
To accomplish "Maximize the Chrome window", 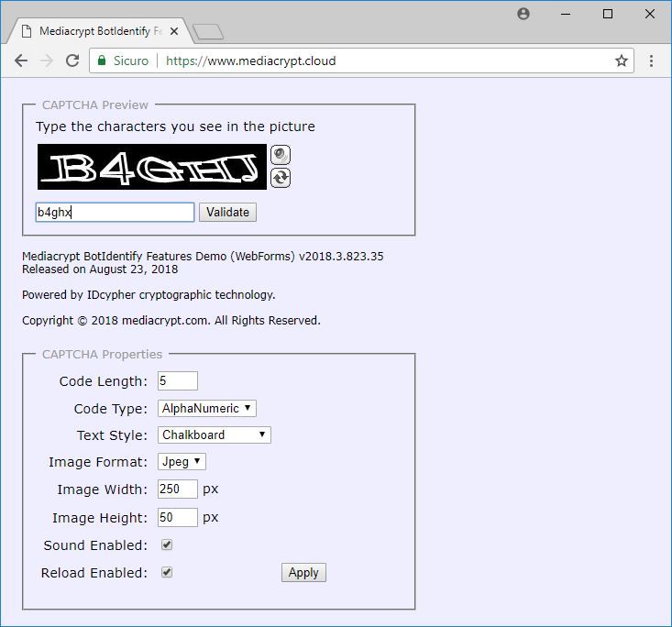I will tap(608, 14).
